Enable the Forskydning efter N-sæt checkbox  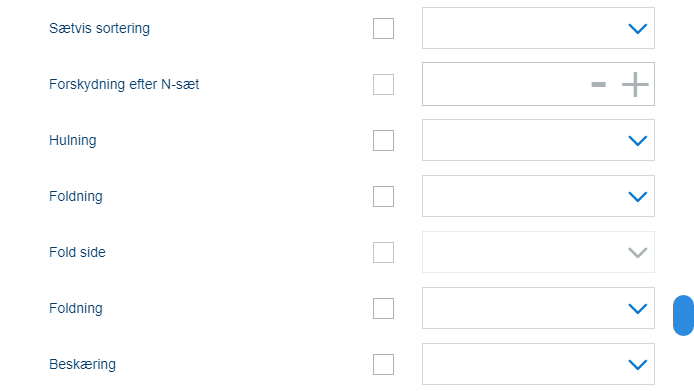coord(383,84)
